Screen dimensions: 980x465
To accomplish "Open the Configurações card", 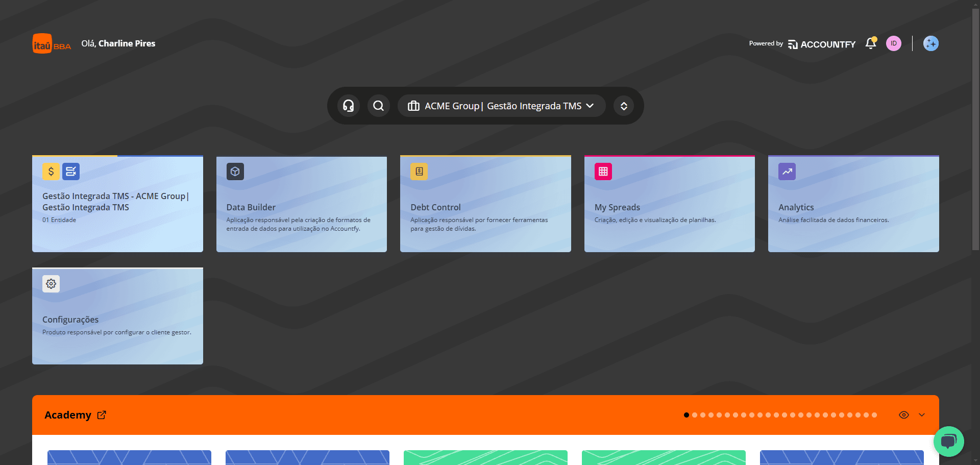I will tap(117, 316).
